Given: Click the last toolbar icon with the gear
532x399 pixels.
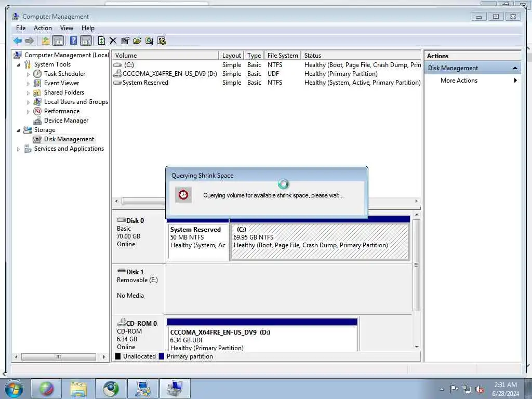Looking at the screenshot, I should [162, 41].
